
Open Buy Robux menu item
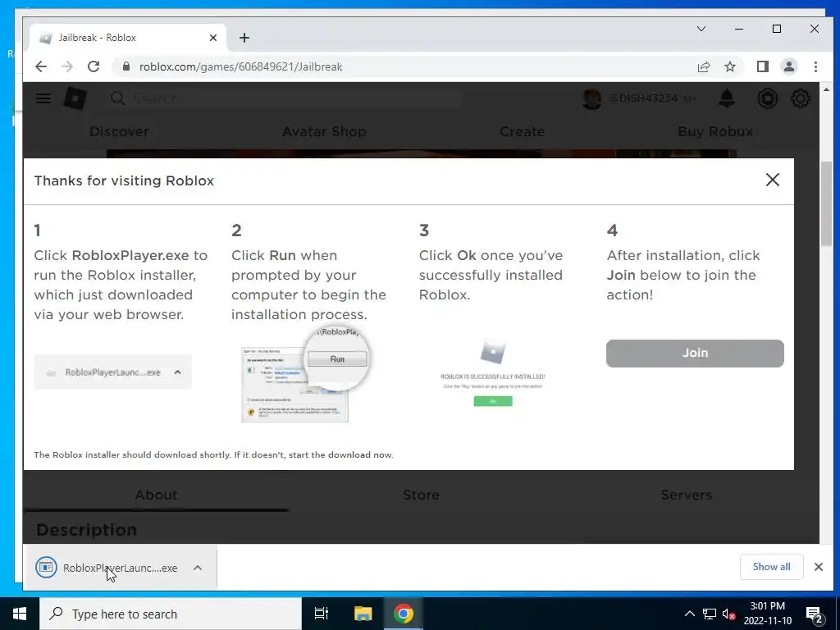point(715,131)
